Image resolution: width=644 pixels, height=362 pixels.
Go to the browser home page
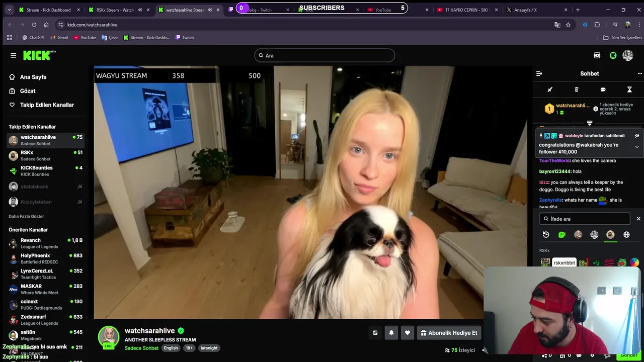(46, 25)
